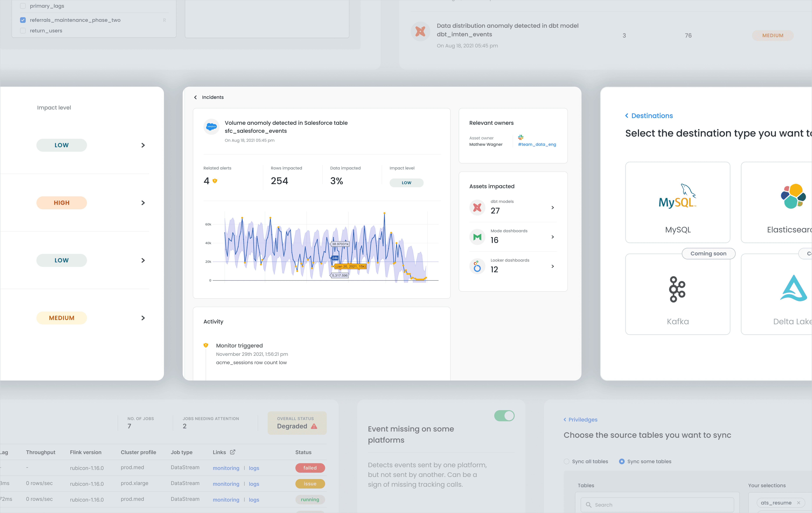Click the shield icon beside Related alerts
812x513 pixels.
(215, 181)
